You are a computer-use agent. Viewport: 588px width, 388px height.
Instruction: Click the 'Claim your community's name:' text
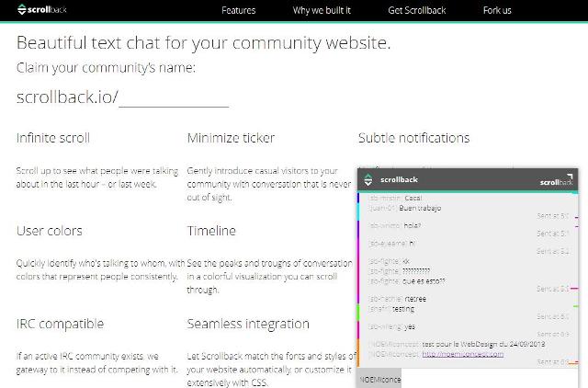point(106,68)
